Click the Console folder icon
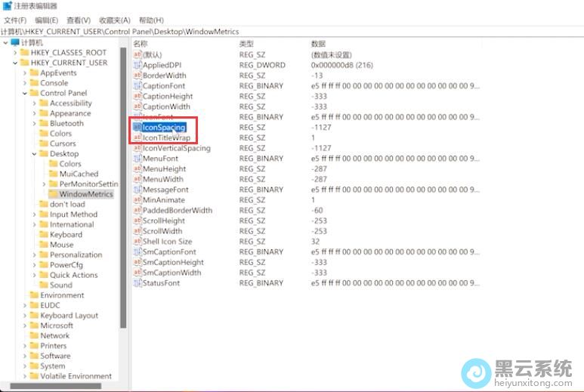Viewport: 584px width, 392px height. 34,82
